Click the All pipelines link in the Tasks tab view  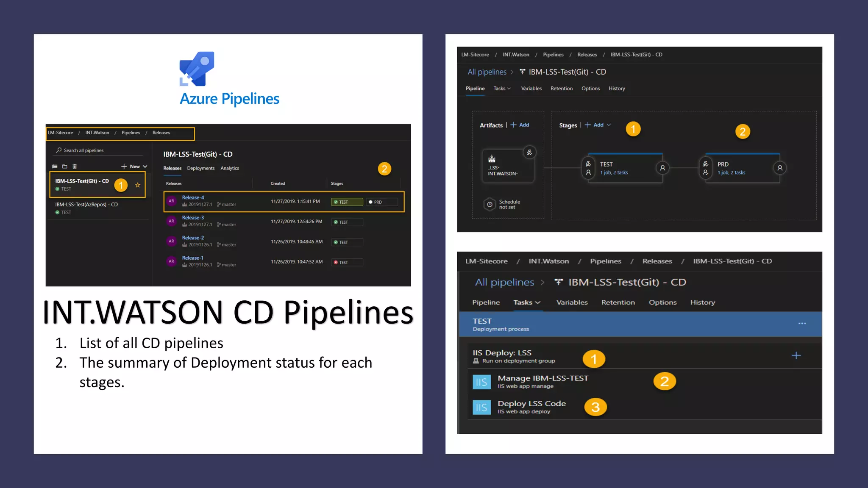[504, 282]
